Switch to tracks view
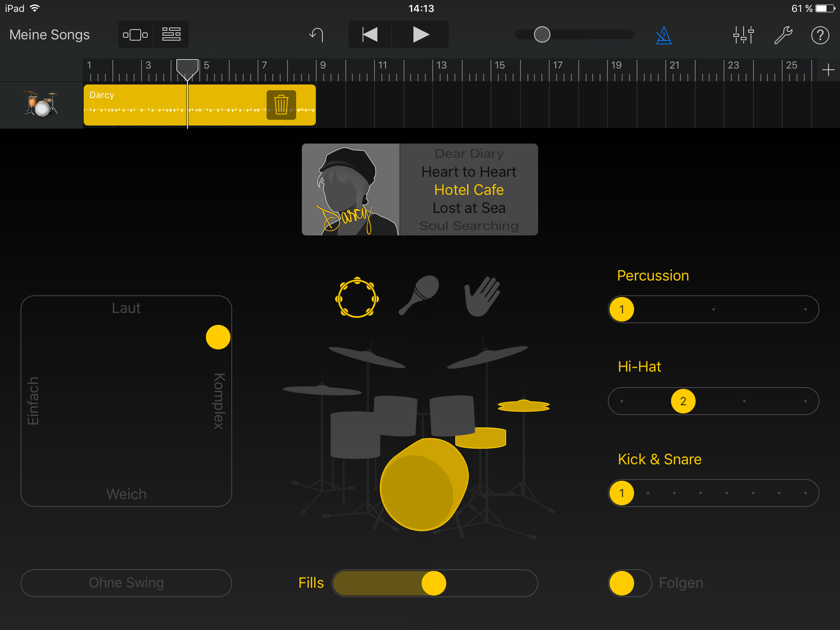The image size is (840, 630). [171, 34]
